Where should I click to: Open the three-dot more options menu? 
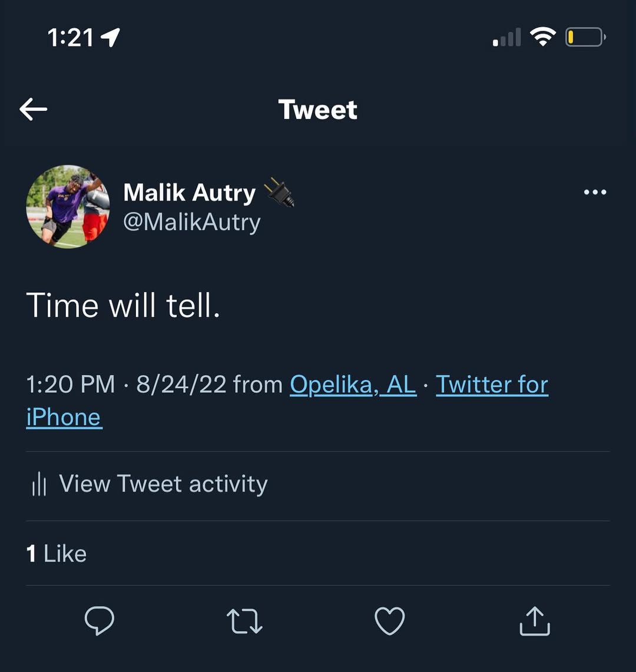click(595, 192)
